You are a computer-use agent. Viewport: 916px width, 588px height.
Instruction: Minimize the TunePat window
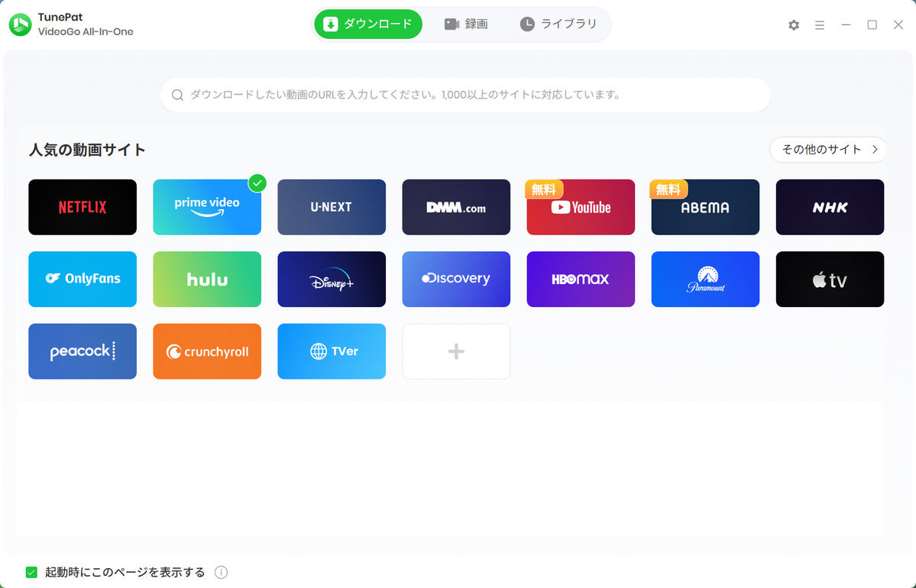[846, 25]
